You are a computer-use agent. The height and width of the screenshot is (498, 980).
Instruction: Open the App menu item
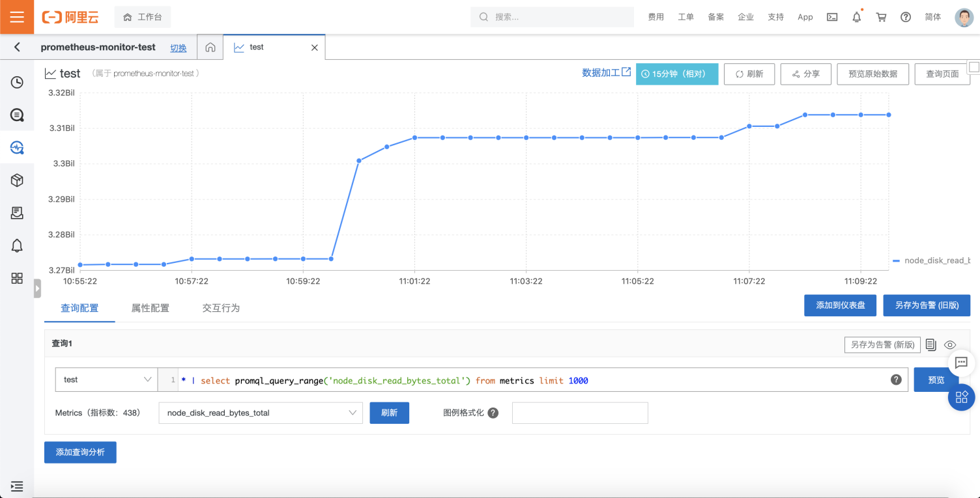tap(805, 18)
